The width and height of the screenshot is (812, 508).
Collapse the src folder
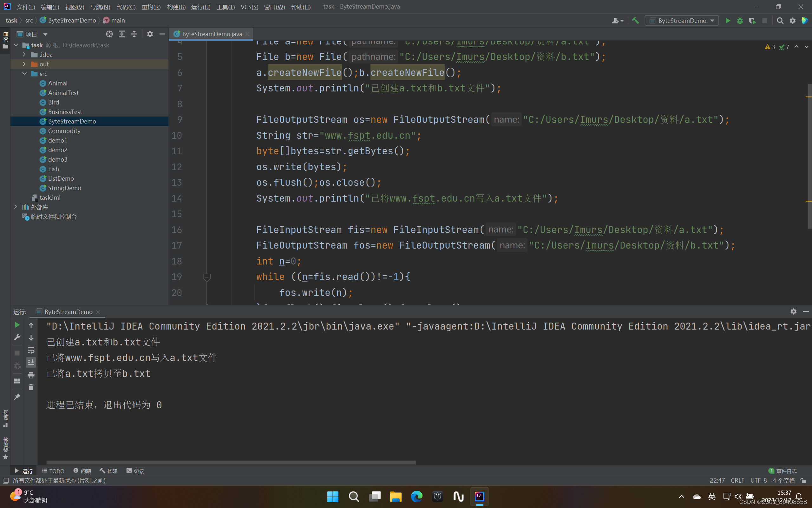pyautogui.click(x=24, y=74)
